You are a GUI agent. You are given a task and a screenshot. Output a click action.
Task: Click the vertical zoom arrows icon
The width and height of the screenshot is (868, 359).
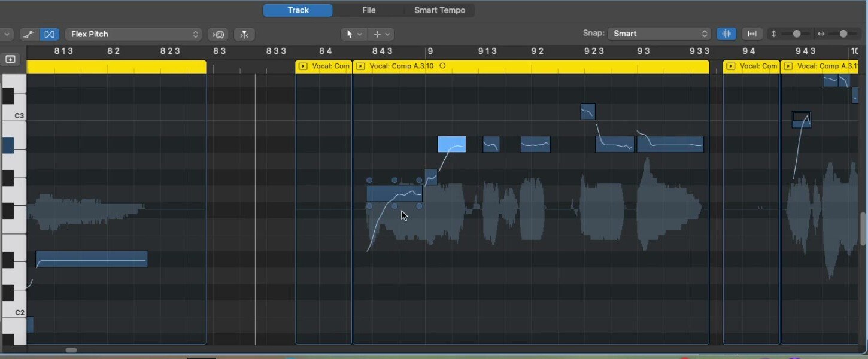click(x=773, y=34)
